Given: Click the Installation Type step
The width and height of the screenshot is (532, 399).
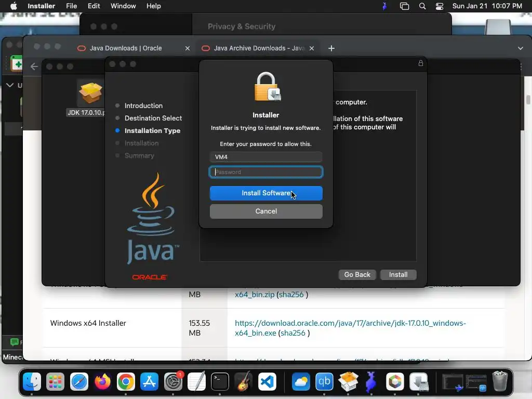Looking at the screenshot, I should tap(152, 130).
